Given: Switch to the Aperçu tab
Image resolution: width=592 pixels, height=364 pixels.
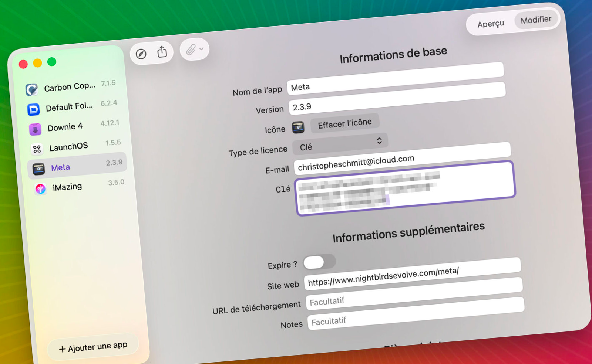Looking at the screenshot, I should coord(491,24).
